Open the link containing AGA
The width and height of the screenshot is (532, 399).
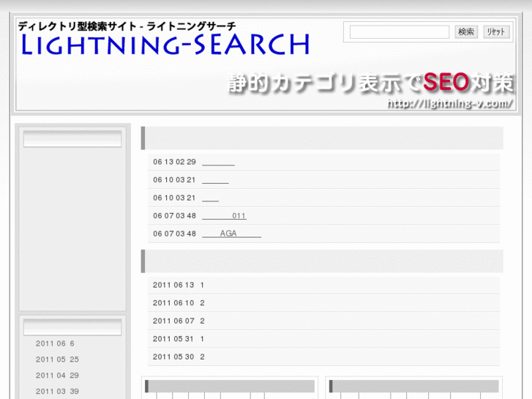pyautogui.click(x=231, y=234)
